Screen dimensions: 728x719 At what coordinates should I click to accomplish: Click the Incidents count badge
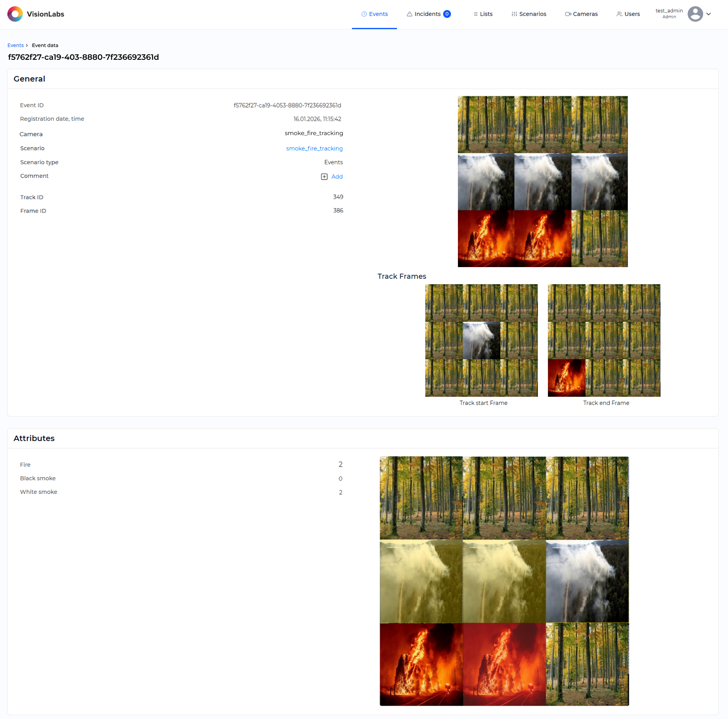tap(447, 14)
